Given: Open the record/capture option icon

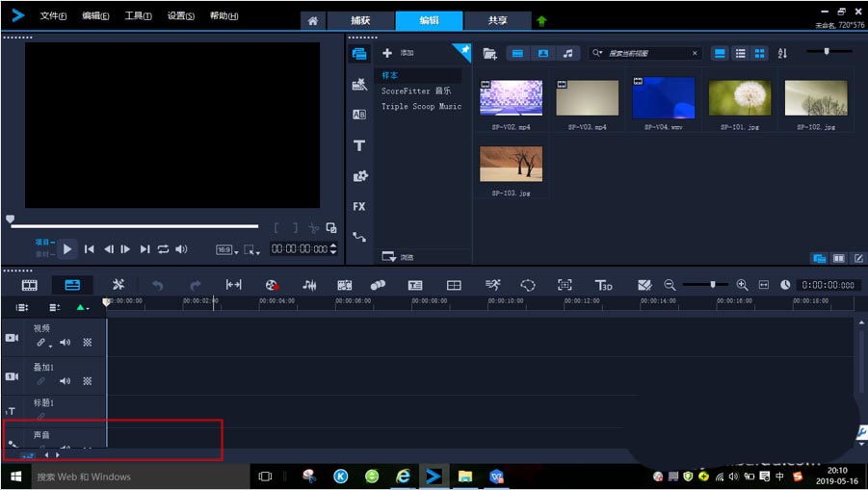Looking at the screenshot, I should [272, 285].
